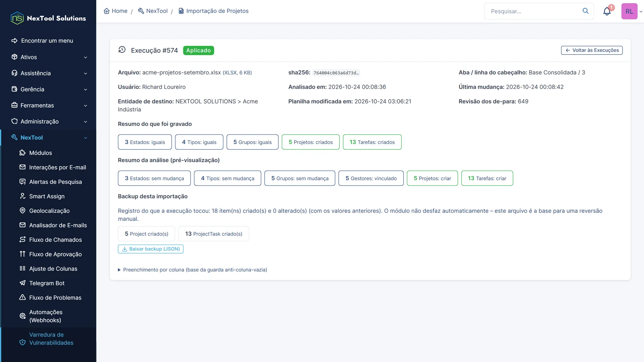The width and height of the screenshot is (644, 362).
Task: Click Voltar às Execuções button
Action: (x=592, y=50)
